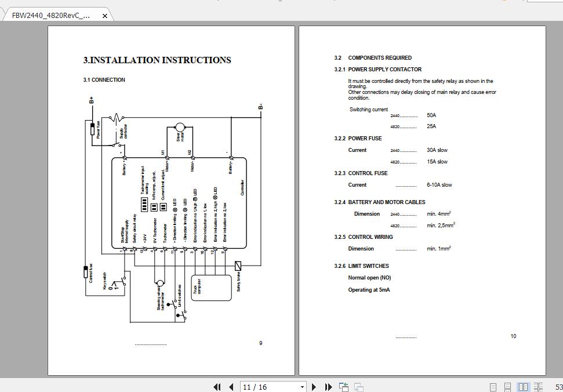This screenshot has height=392, width=563.
Task: Enable continuous facing pages layout
Action: coord(537,386)
